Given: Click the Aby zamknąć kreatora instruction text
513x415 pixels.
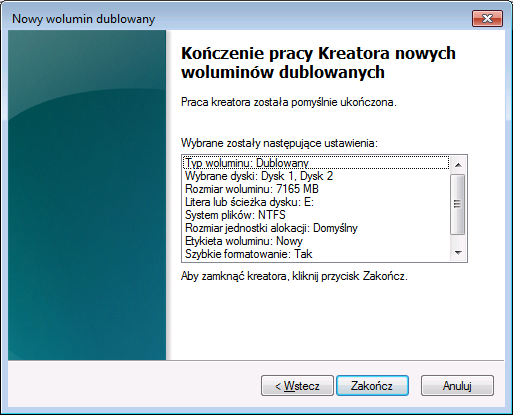Looking at the screenshot, I should coord(294,276).
